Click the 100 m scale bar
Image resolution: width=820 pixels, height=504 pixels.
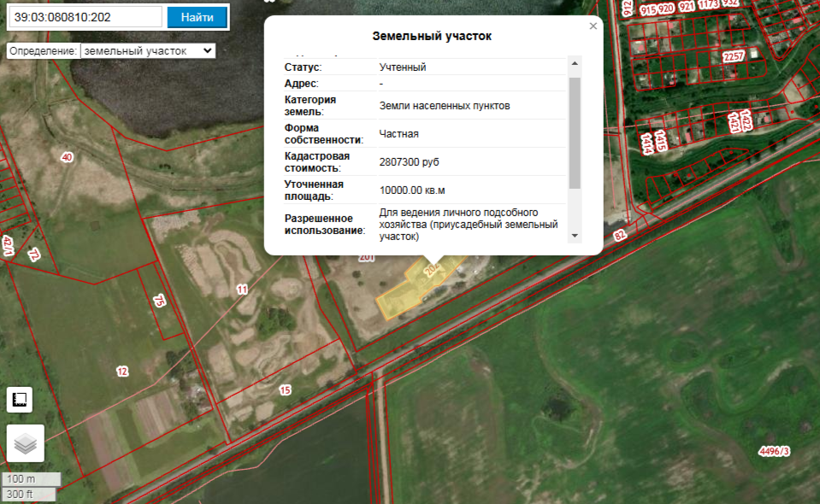point(31,479)
